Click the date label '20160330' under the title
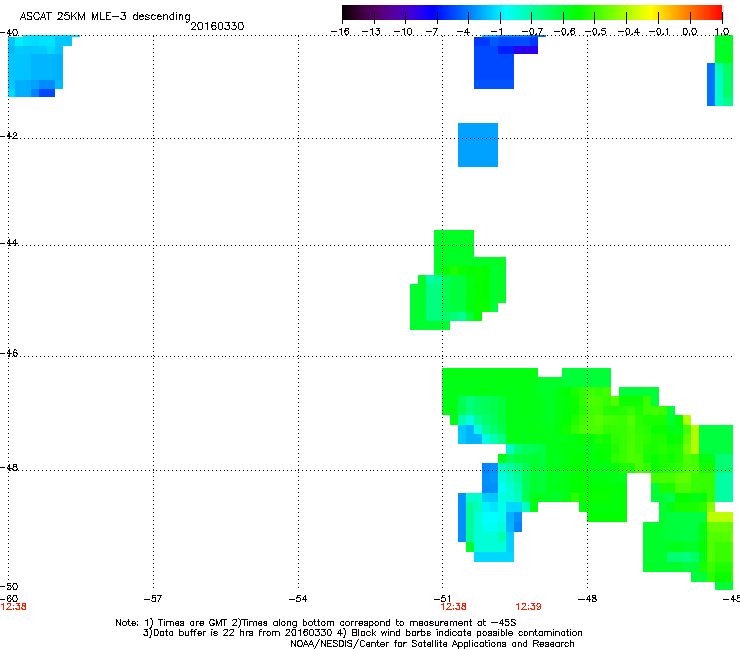740x650 pixels. 217,26
